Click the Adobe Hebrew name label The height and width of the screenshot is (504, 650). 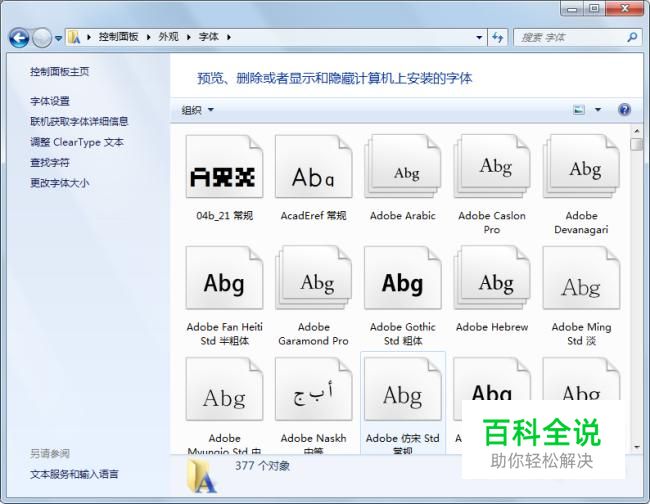(x=492, y=327)
